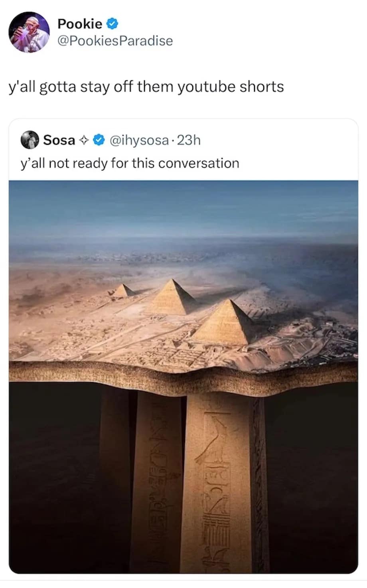This screenshot has height=588, width=367.
Task: Click the smallest distant pyramid
Action: (x=124, y=290)
